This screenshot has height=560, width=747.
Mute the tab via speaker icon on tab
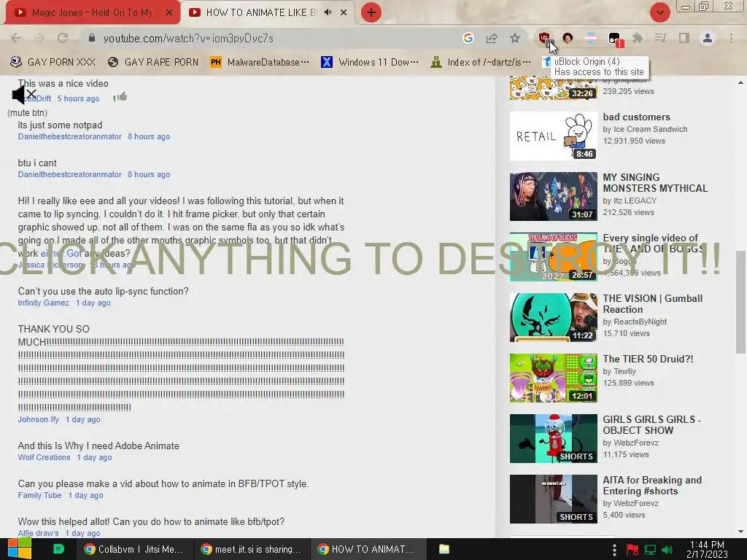(328, 12)
